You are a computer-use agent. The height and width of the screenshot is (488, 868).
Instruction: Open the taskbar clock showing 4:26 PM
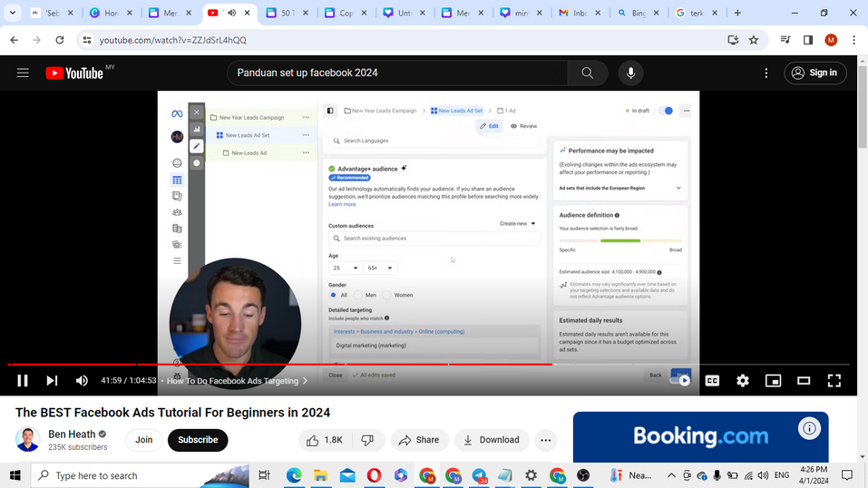(814, 475)
